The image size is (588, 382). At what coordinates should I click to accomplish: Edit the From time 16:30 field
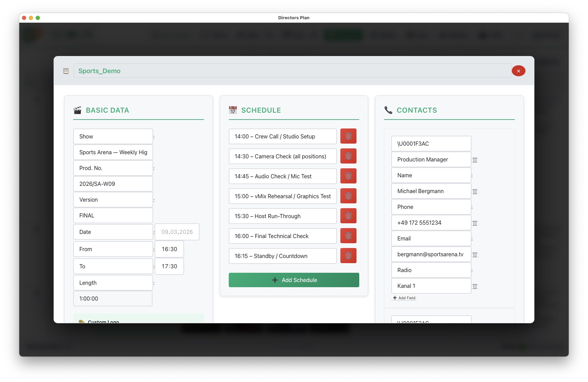169,249
